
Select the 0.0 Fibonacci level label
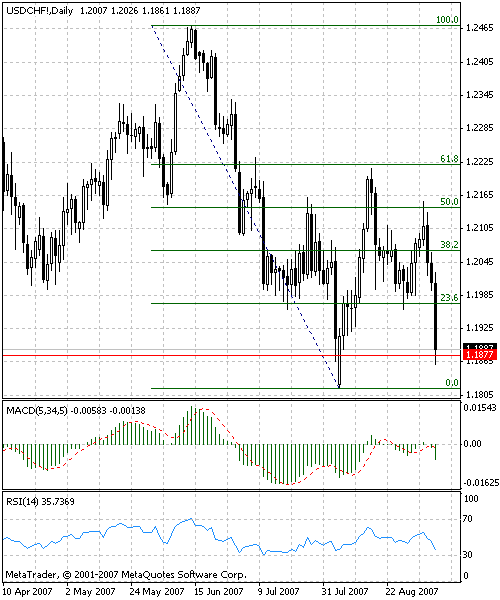452,383
